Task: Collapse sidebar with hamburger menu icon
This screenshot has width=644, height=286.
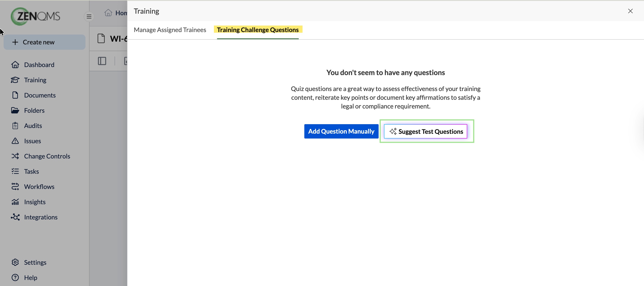Action: (x=89, y=17)
